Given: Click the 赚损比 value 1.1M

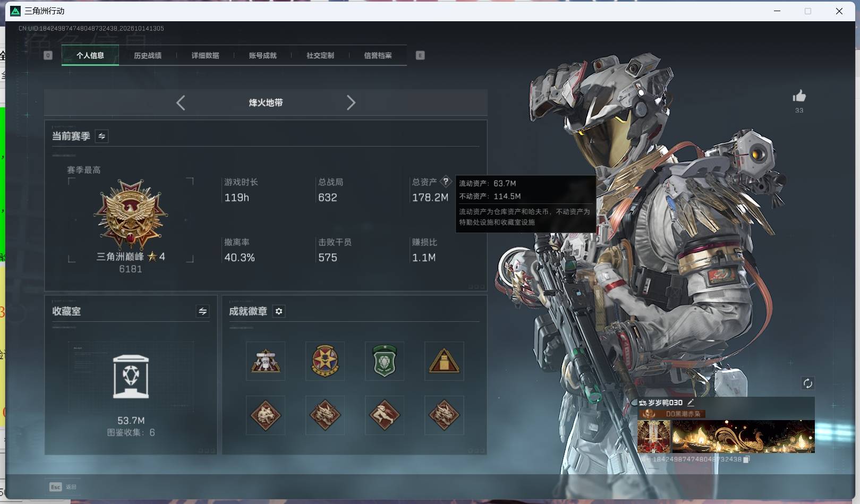Looking at the screenshot, I should click(x=424, y=258).
